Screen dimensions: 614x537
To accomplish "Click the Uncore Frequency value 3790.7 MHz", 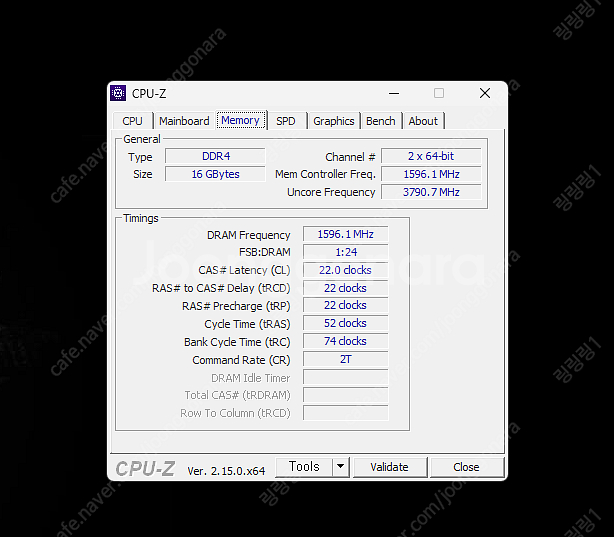I will coord(431,192).
